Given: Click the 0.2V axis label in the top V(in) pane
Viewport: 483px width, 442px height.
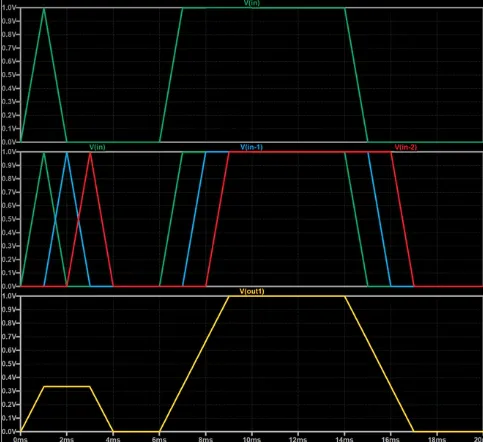Looking at the screenshot, I should pos(9,115).
